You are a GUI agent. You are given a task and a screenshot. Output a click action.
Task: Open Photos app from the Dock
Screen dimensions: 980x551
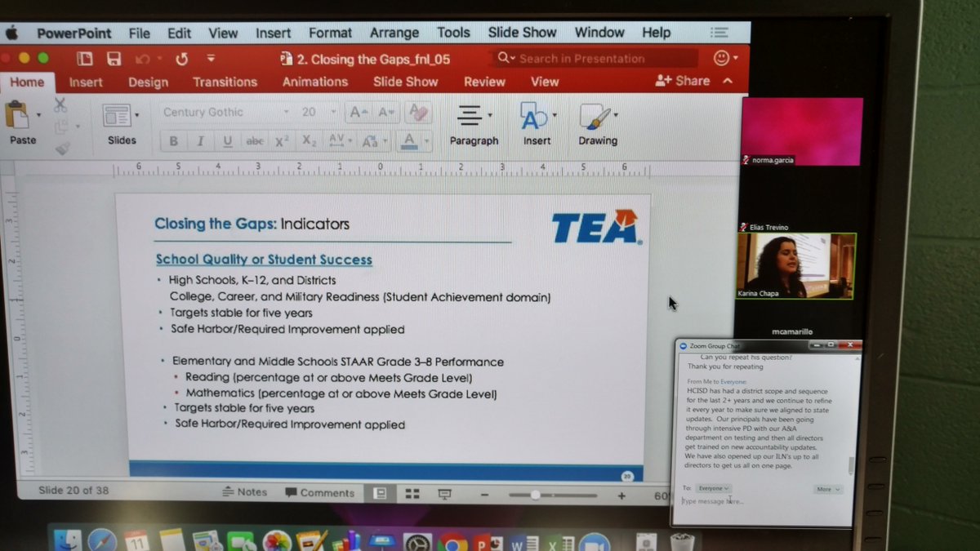coord(277,541)
